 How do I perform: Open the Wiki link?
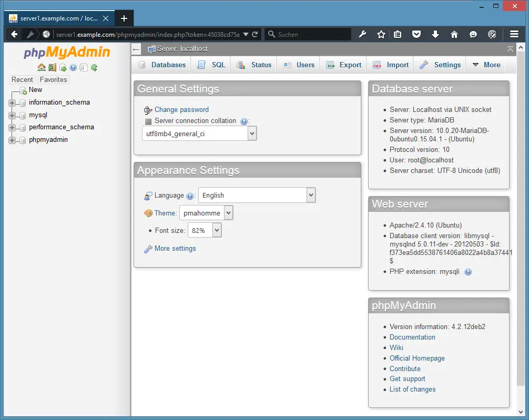(x=396, y=347)
